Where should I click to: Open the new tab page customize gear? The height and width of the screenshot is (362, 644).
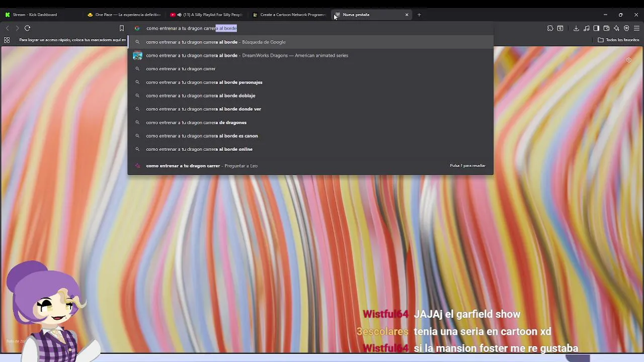pos(628,60)
